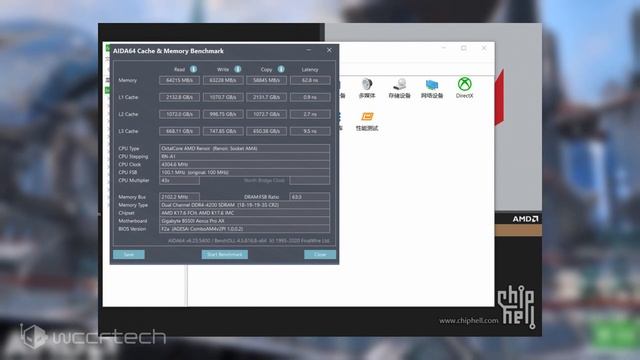Close the AIDA64 benchmark dialog with X
The width and height of the screenshot is (640, 360).
329,50
